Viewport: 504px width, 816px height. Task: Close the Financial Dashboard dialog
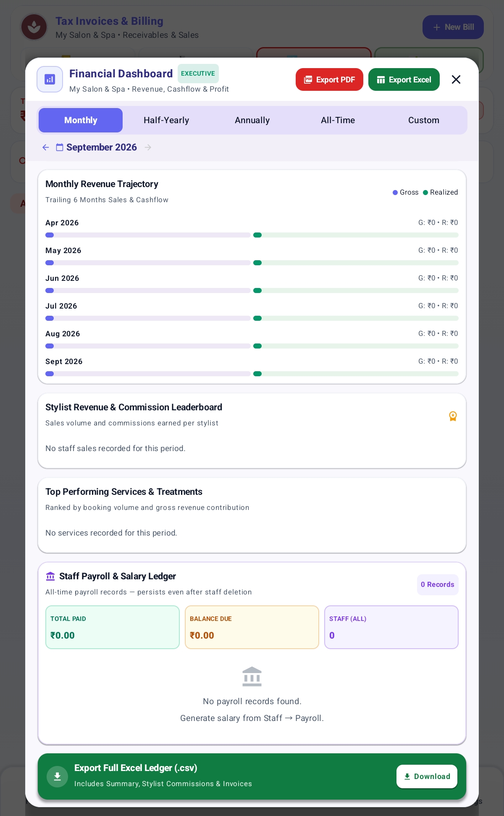tap(456, 79)
